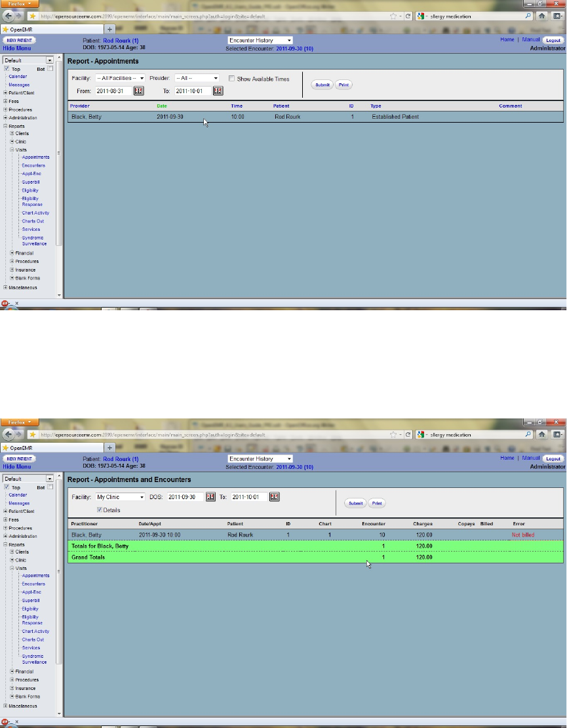Click the From date field 2011-08-31
This screenshot has width=567, height=728.
[113, 91]
